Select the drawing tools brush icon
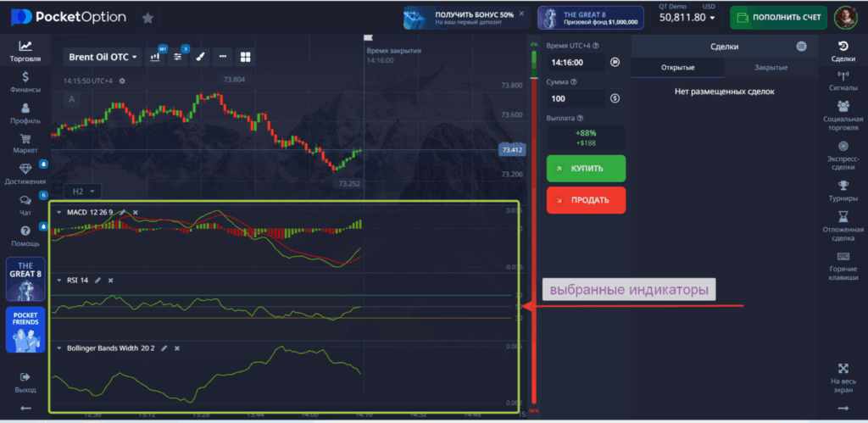Viewport: 868px width, 423px height. click(x=201, y=57)
